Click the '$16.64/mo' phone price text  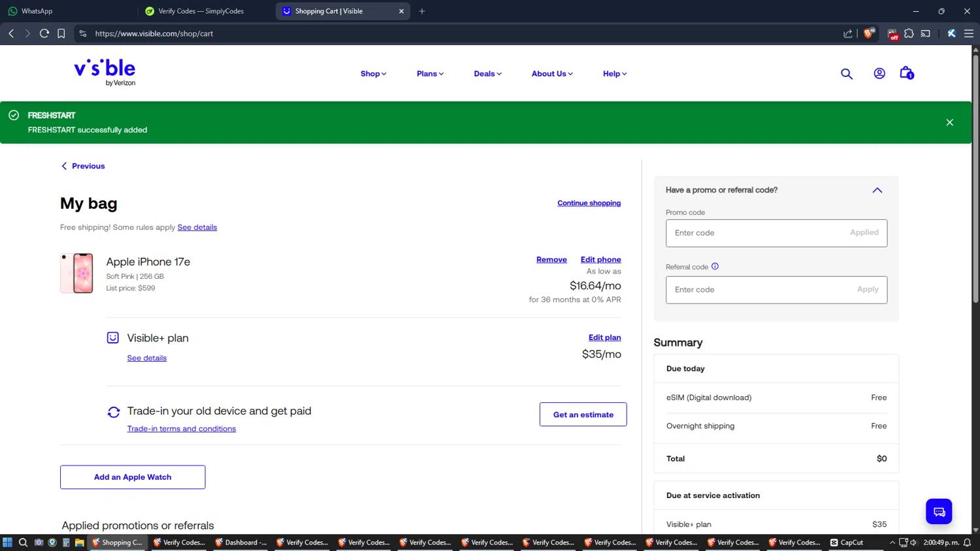(595, 285)
